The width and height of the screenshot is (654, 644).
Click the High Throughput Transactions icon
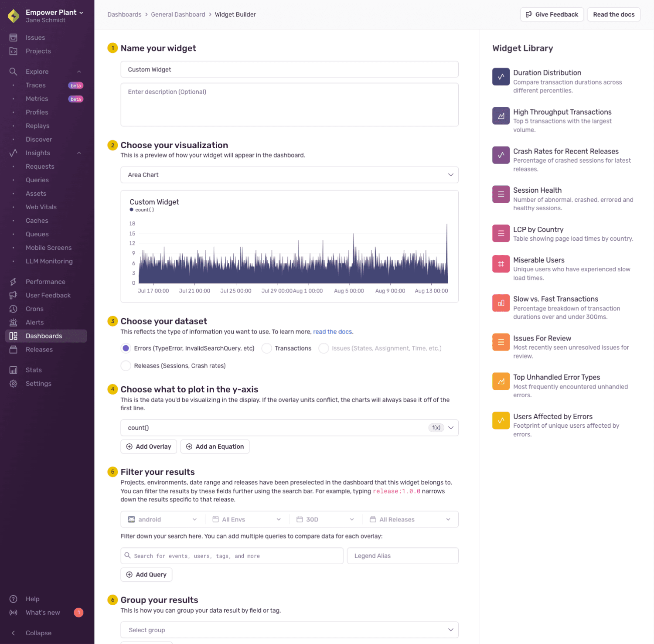[x=501, y=116]
